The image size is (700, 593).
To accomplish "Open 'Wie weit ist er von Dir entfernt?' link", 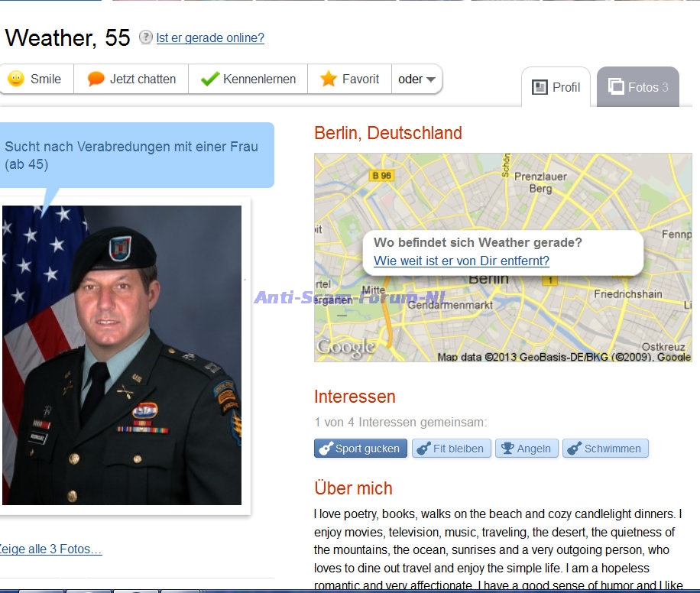I will tap(461, 261).
